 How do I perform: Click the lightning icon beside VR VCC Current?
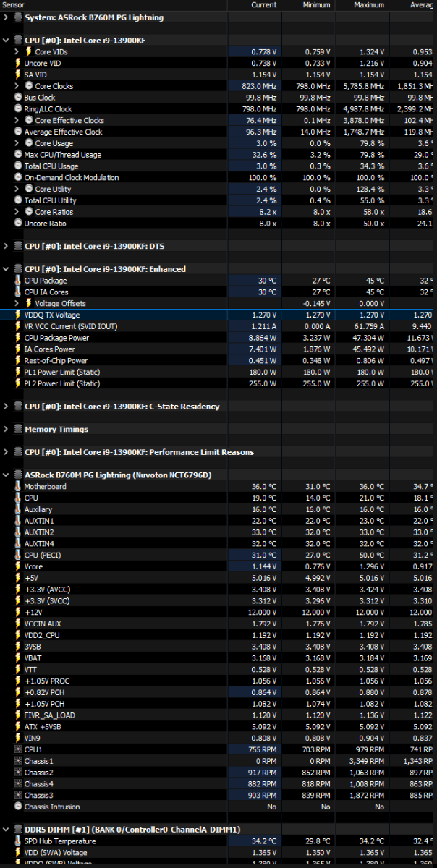(x=18, y=326)
